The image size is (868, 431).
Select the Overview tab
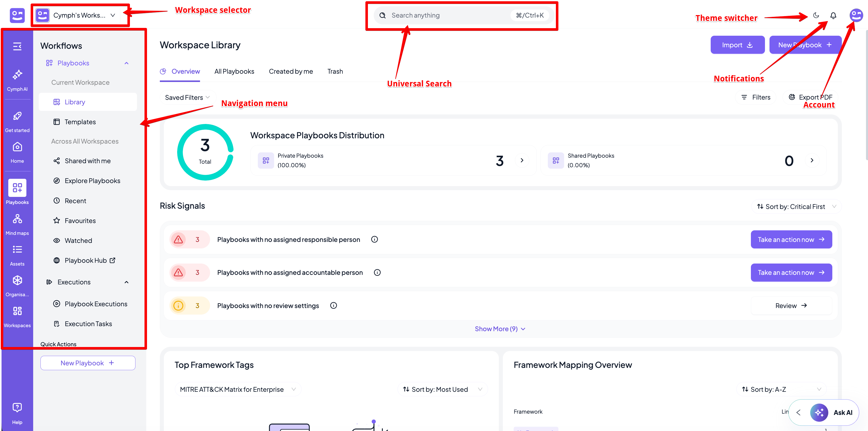click(180, 71)
